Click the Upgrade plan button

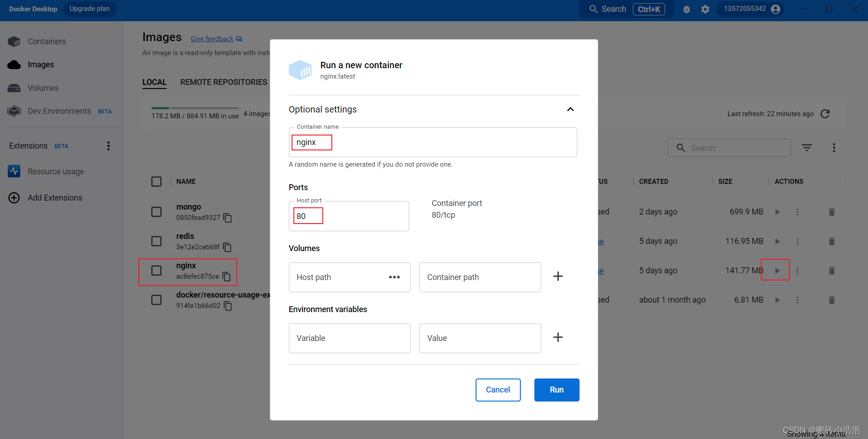90,9
